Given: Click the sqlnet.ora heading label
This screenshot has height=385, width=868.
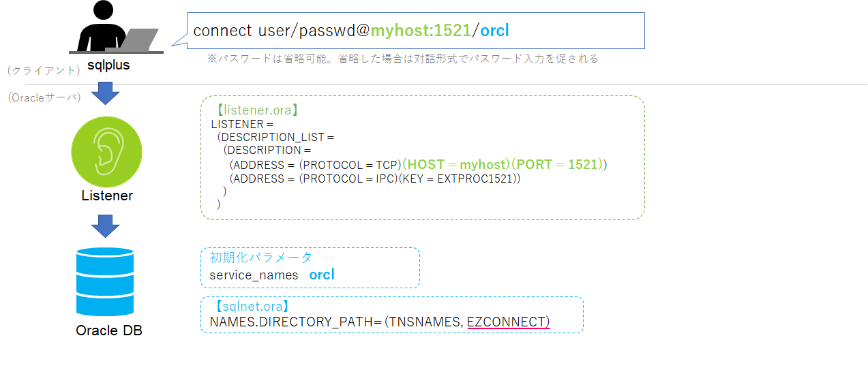Looking at the screenshot, I should [x=251, y=307].
